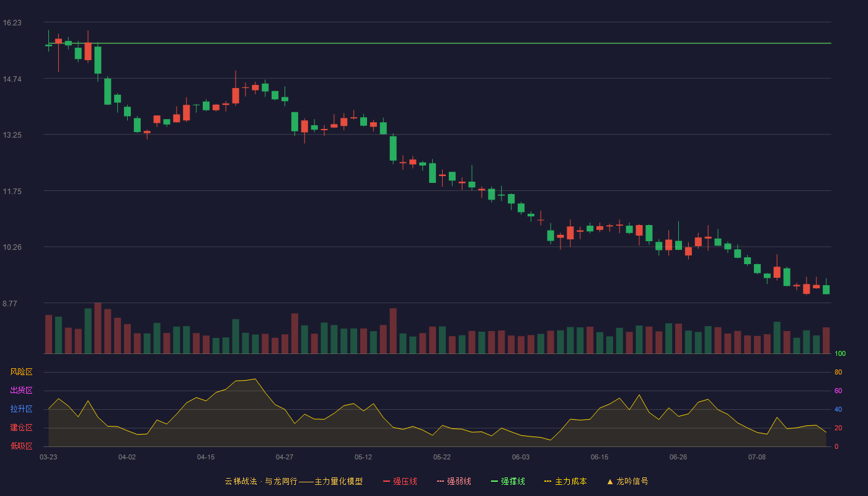Image resolution: width=868 pixels, height=496 pixels.
Task: Select the 出货区 zone label
Action: click(x=21, y=391)
